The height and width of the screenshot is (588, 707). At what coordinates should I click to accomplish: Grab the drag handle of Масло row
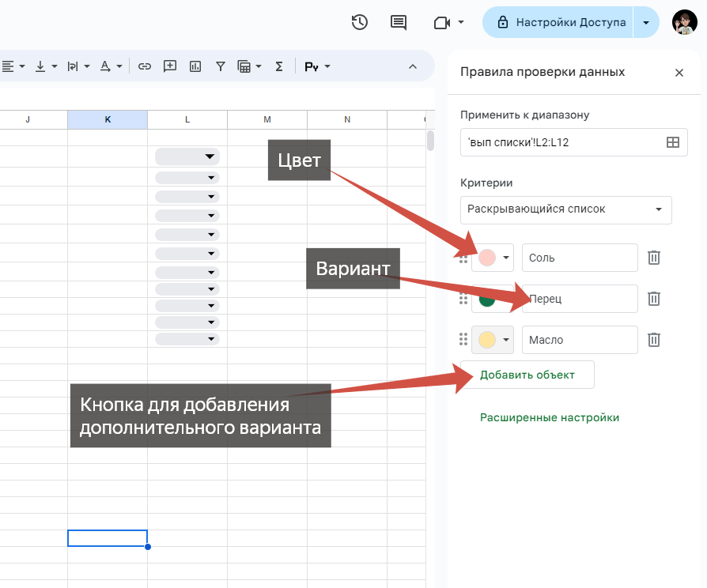(x=463, y=339)
